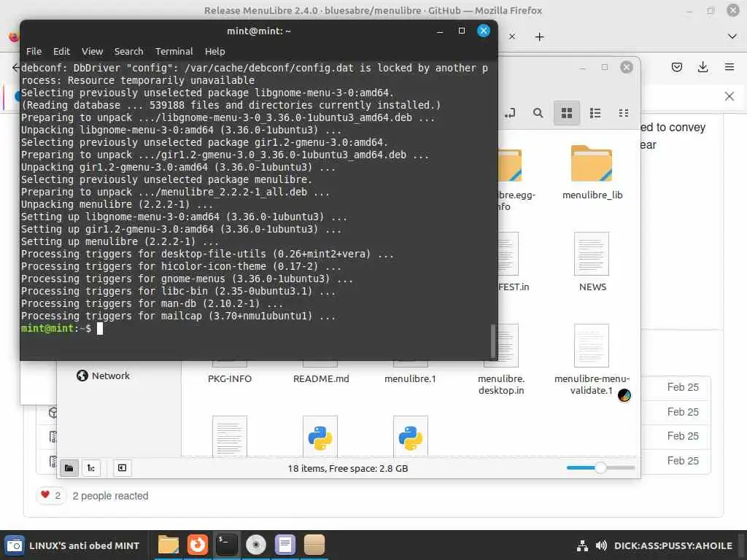Select the menulibre-menu-validate.1 file

tap(592, 360)
